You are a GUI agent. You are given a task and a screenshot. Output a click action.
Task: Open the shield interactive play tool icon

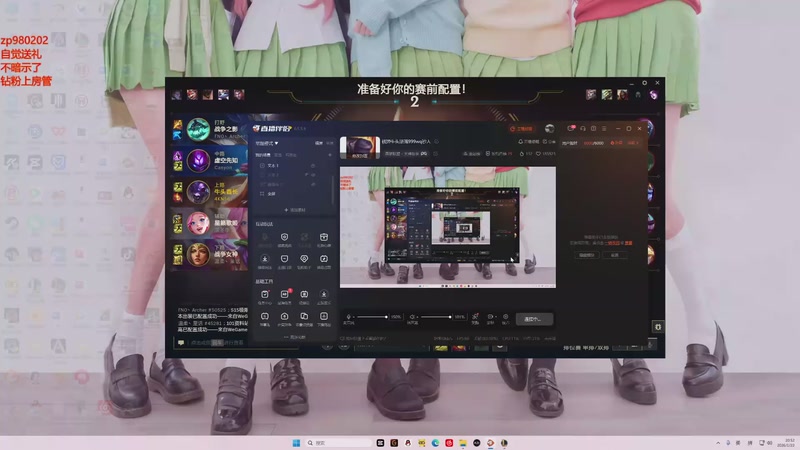pos(284,239)
